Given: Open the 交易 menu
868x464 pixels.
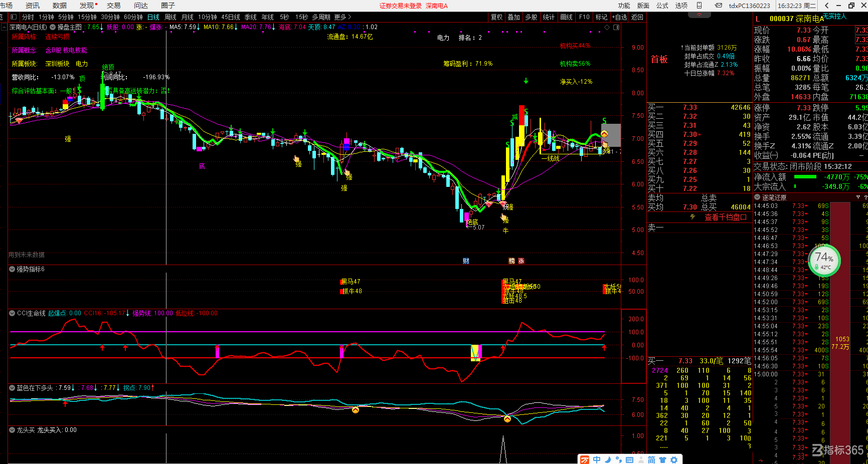Looking at the screenshot, I should click(x=114, y=6).
